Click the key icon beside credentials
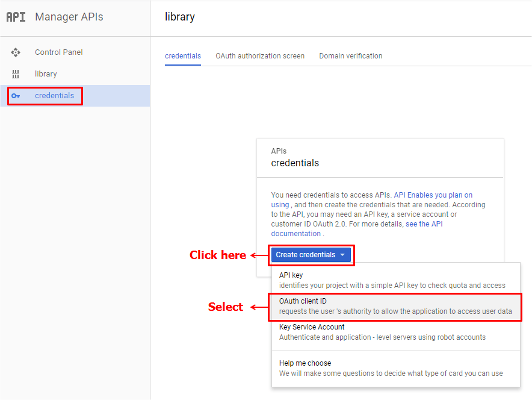The height and width of the screenshot is (400, 532). click(x=16, y=96)
